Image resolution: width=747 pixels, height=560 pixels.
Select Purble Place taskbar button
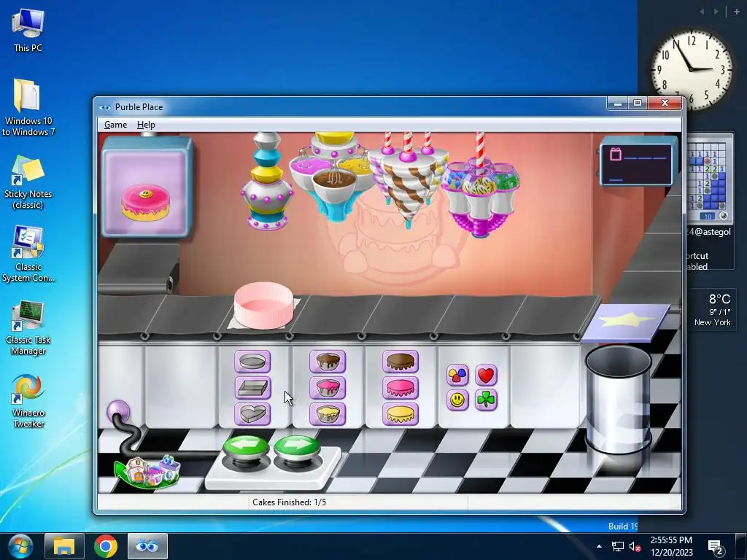(147, 546)
